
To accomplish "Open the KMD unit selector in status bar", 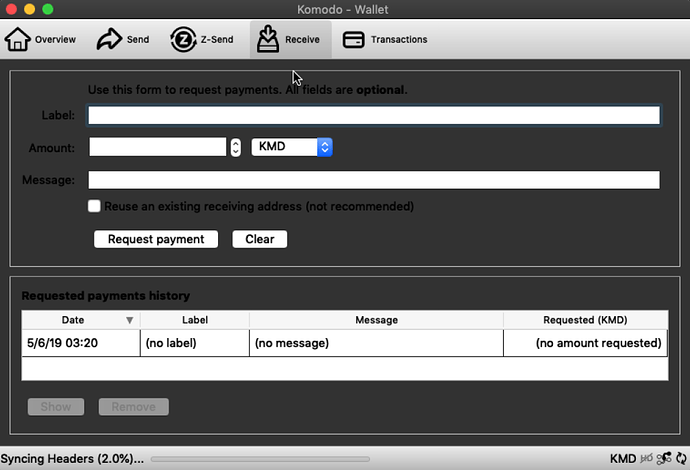I will point(623,459).
